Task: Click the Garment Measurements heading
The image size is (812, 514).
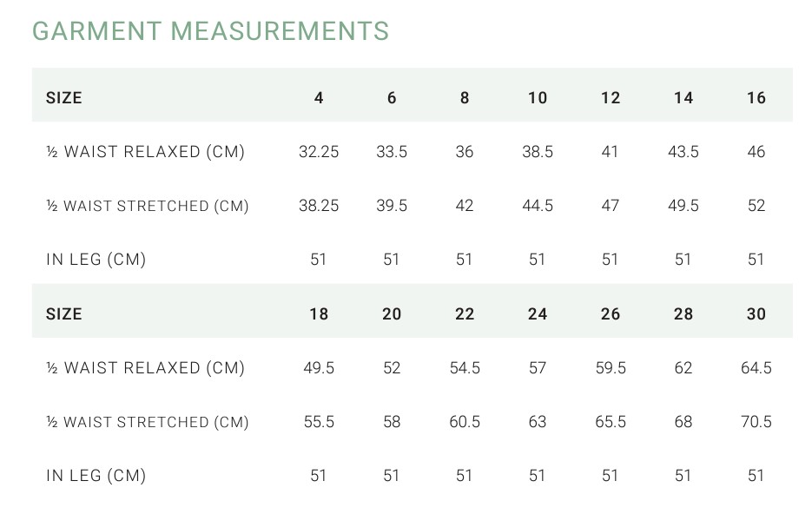Action: [210, 31]
